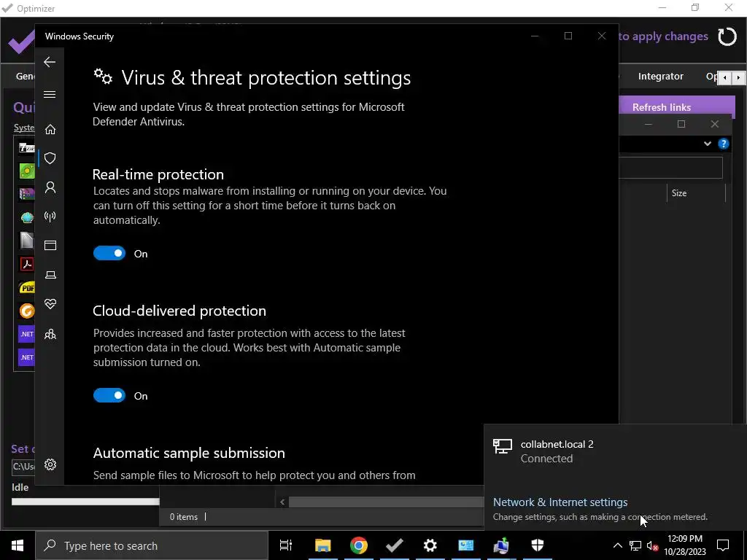This screenshot has height=560, width=747.
Task: Click the horizontal scrollbar left arrow
Action: (282, 502)
